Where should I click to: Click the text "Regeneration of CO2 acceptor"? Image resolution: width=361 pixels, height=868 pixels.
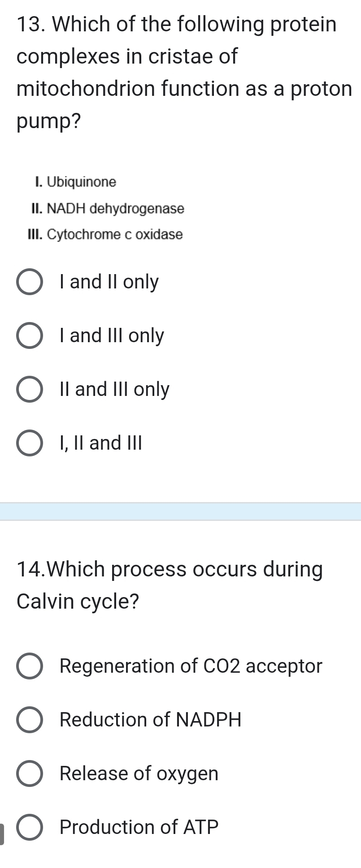(190, 666)
